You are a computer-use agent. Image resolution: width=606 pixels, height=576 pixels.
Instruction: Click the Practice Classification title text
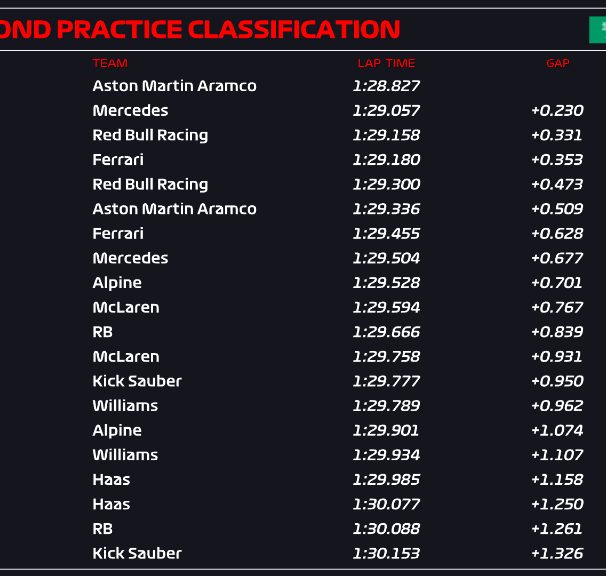pos(200,30)
